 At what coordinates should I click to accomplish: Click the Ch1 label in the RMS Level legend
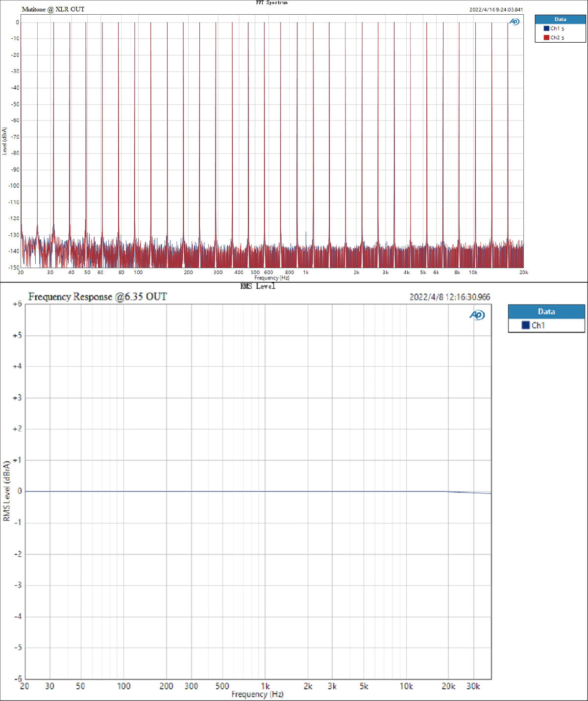pos(538,325)
